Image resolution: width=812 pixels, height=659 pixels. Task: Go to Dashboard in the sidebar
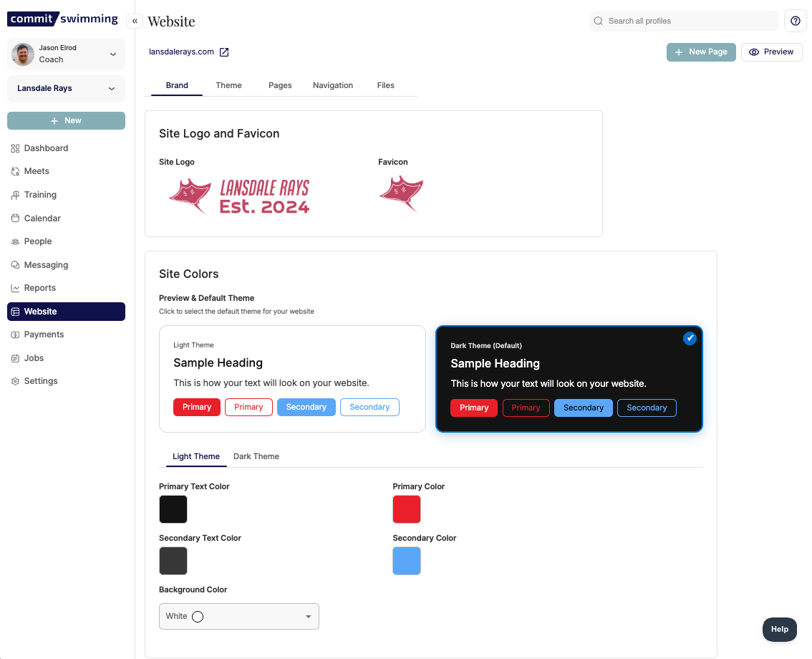(67, 149)
